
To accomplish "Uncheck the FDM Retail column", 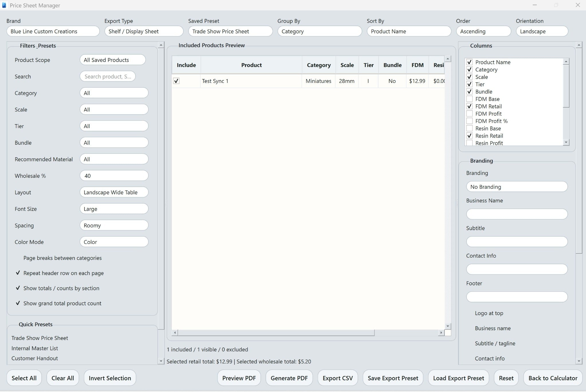I will point(469,106).
